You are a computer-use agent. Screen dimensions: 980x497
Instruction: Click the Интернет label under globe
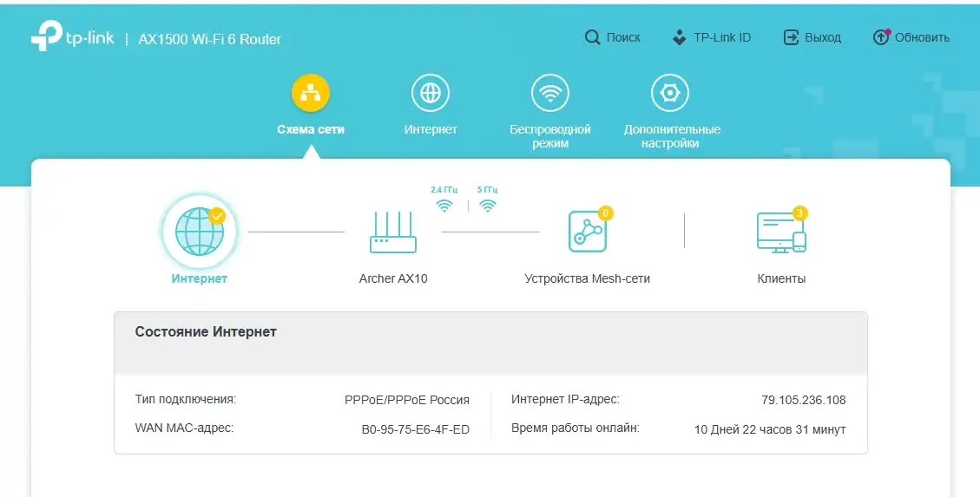click(200, 278)
